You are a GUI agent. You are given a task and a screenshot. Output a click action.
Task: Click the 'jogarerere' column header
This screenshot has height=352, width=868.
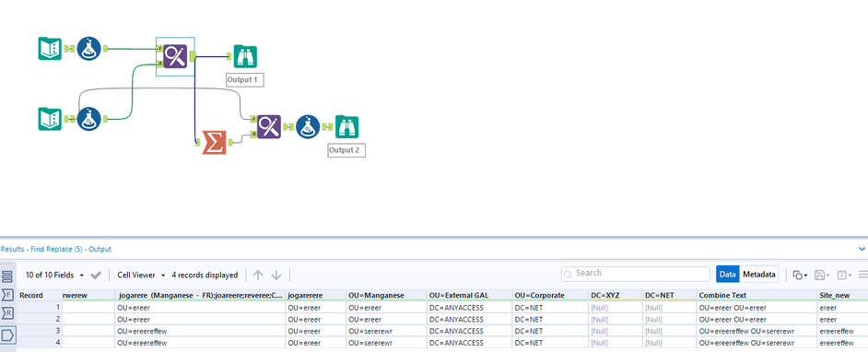pyautogui.click(x=316, y=296)
